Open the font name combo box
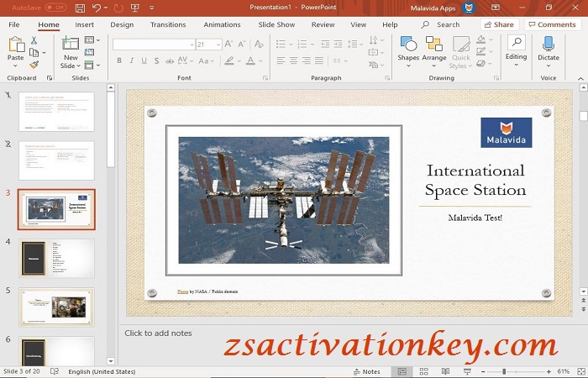This screenshot has height=378, width=588. pos(154,45)
